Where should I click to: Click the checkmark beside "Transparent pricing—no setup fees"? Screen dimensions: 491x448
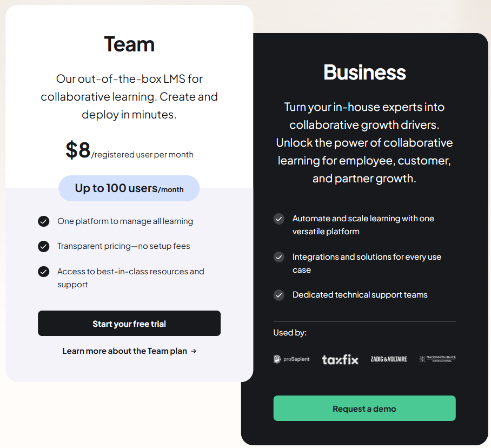[44, 246]
